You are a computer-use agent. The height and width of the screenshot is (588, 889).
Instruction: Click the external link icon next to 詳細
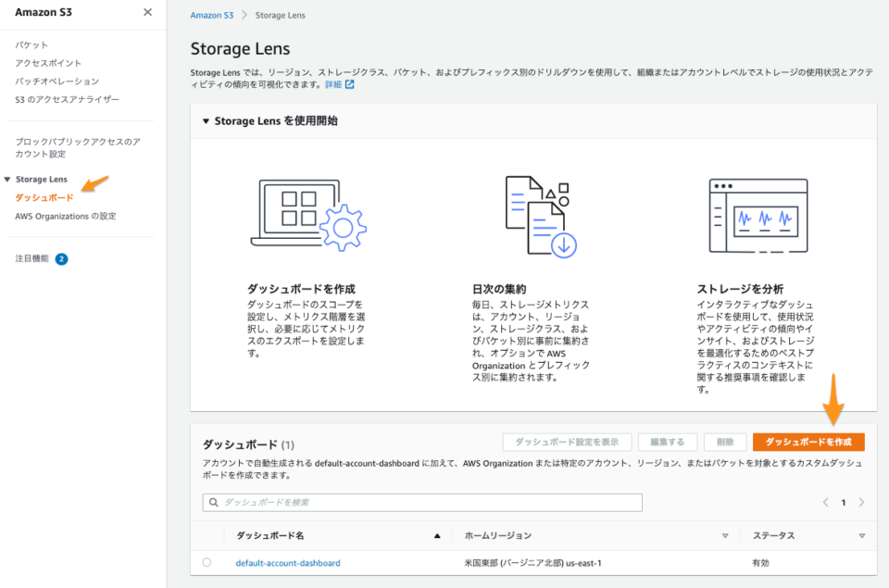350,84
